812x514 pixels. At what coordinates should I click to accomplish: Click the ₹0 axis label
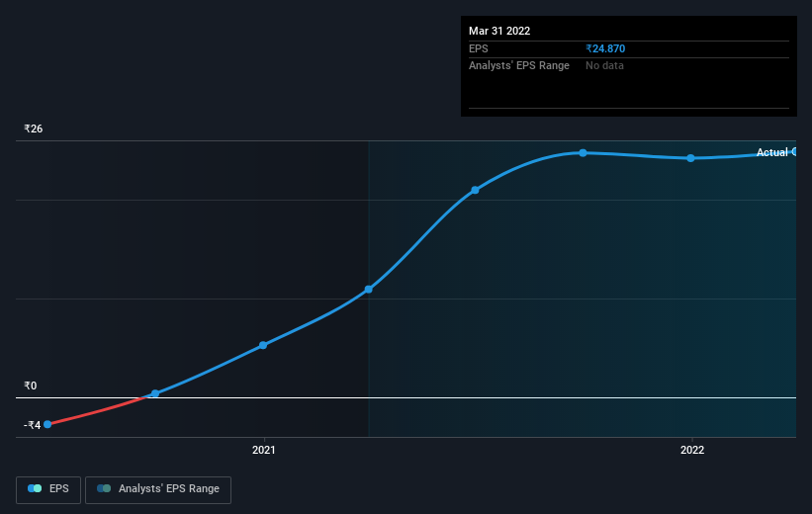tap(30, 385)
